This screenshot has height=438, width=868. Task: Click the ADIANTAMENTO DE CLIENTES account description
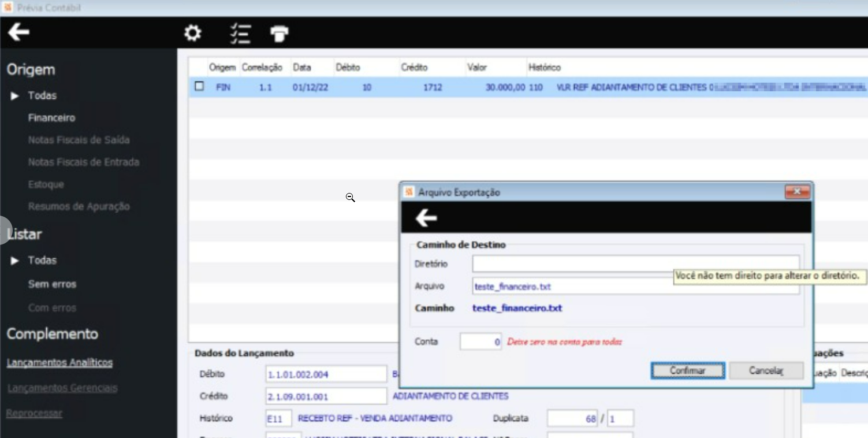[x=450, y=396]
